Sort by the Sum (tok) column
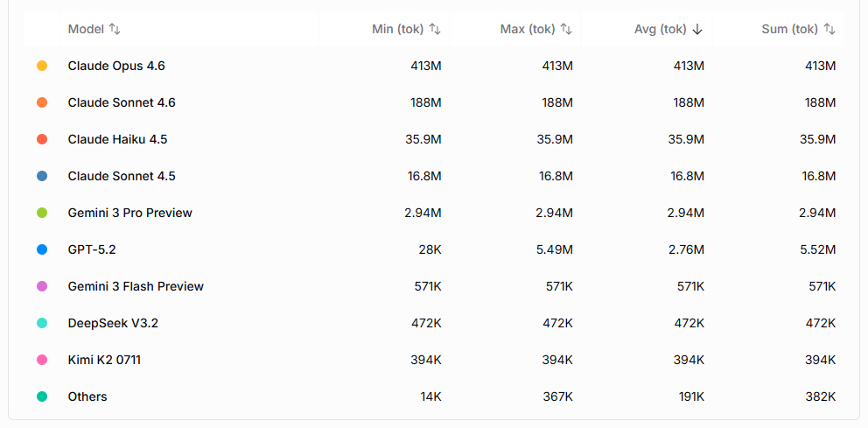This screenshot has height=428, width=868. click(x=829, y=30)
